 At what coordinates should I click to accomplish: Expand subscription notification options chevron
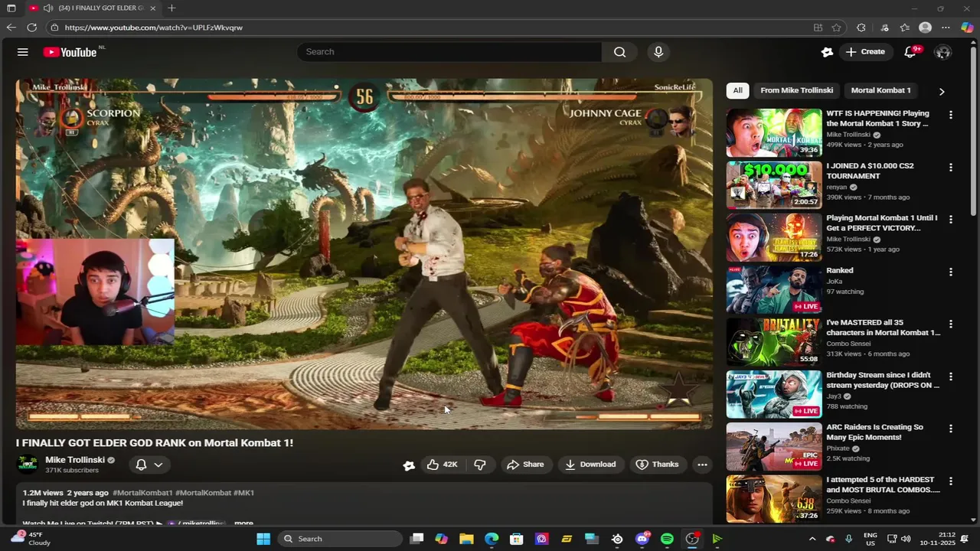(158, 465)
